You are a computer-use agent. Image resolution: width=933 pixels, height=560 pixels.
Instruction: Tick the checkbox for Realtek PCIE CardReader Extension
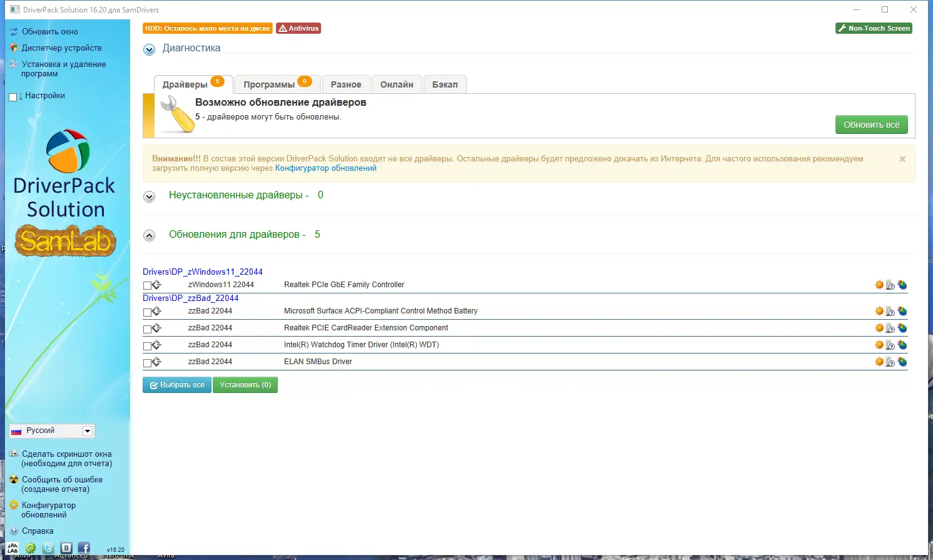tap(147, 329)
